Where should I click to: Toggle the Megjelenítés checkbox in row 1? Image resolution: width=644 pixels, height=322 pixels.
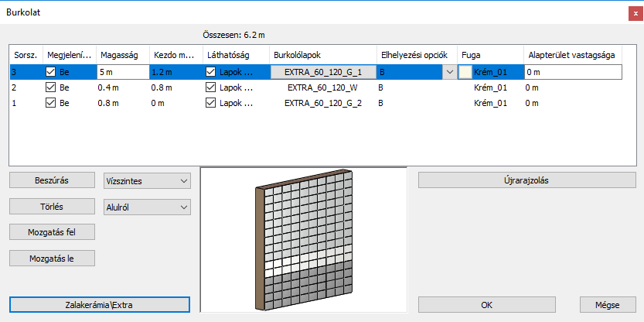click(50, 103)
